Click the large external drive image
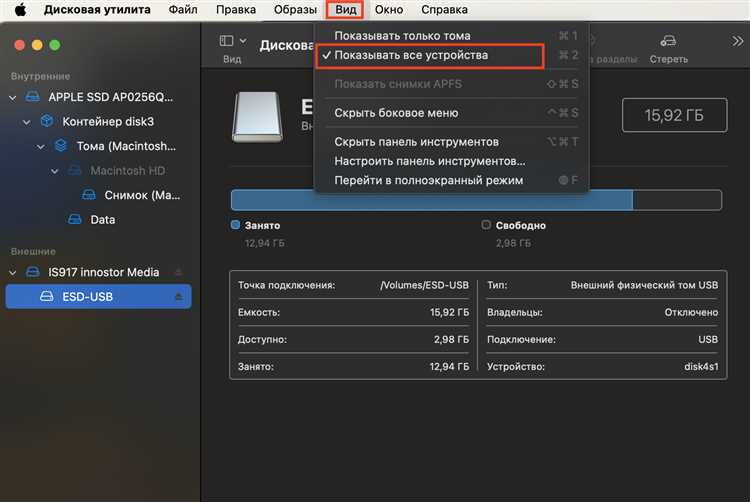This screenshot has height=502, width=750. coord(257,118)
